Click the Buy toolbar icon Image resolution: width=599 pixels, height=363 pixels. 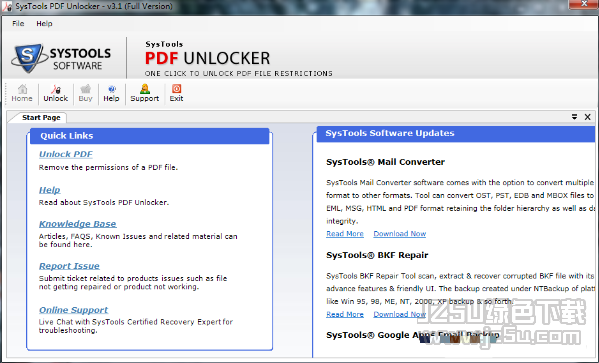point(86,93)
